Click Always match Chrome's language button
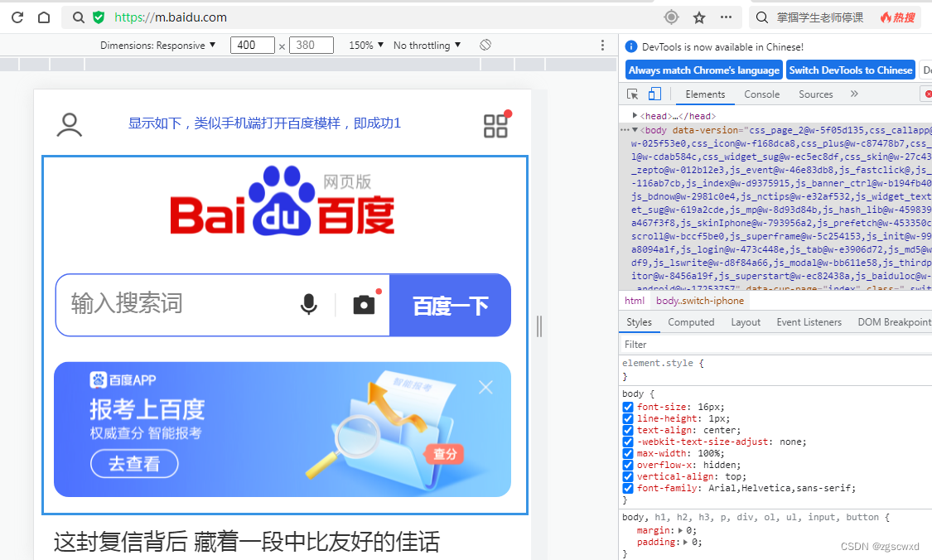This screenshot has height=560, width=932. (703, 70)
